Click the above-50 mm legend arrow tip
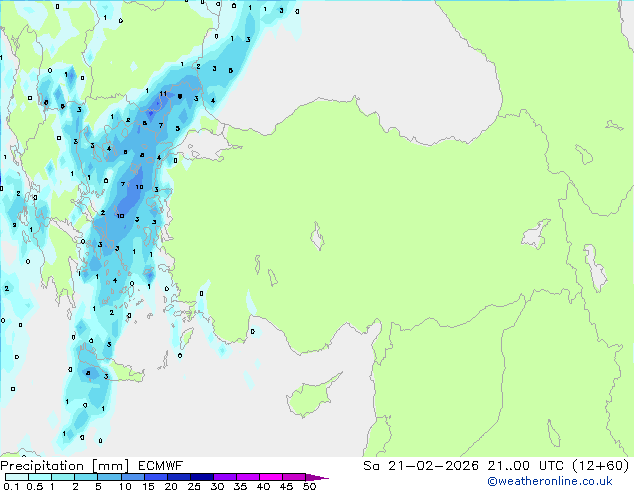The width and height of the screenshot is (634, 490). 317,477
